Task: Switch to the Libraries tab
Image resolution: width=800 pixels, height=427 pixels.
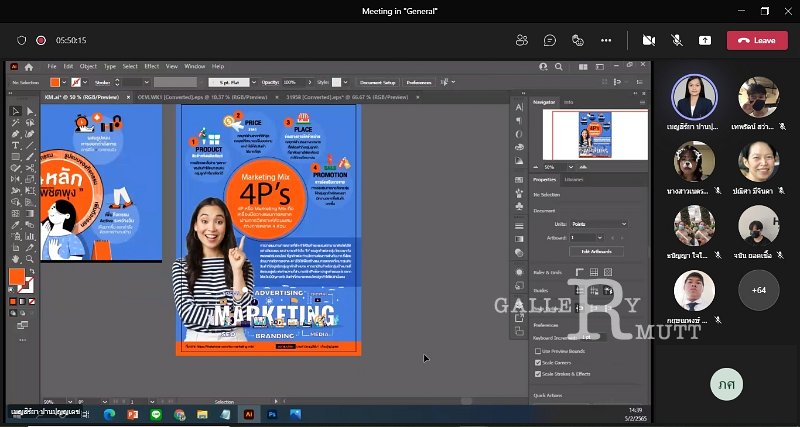Action: (x=573, y=180)
